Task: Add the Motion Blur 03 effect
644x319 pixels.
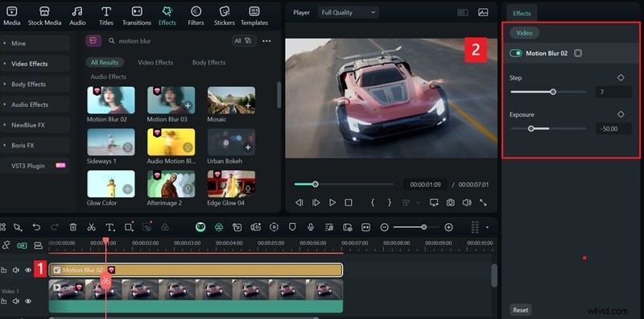Action: pyautogui.click(x=188, y=106)
